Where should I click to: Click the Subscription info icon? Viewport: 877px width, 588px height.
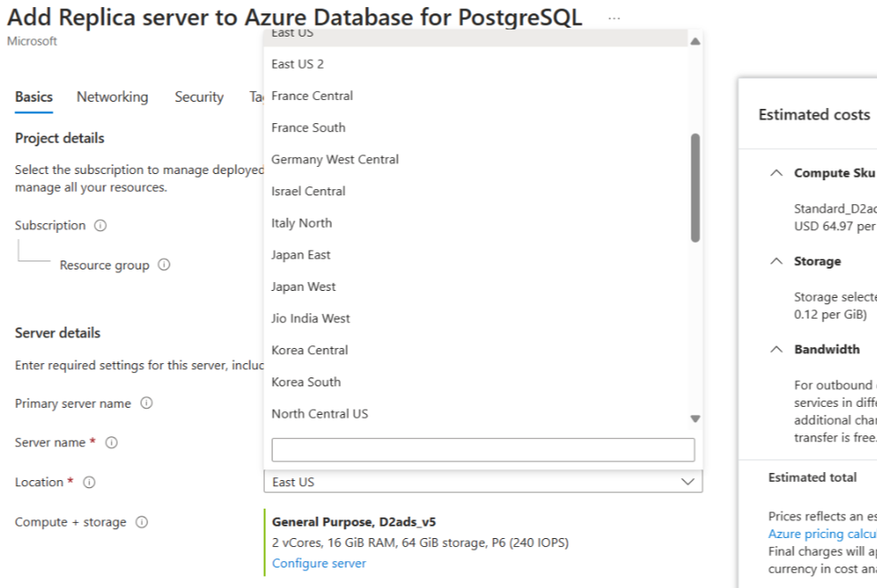coord(100,226)
